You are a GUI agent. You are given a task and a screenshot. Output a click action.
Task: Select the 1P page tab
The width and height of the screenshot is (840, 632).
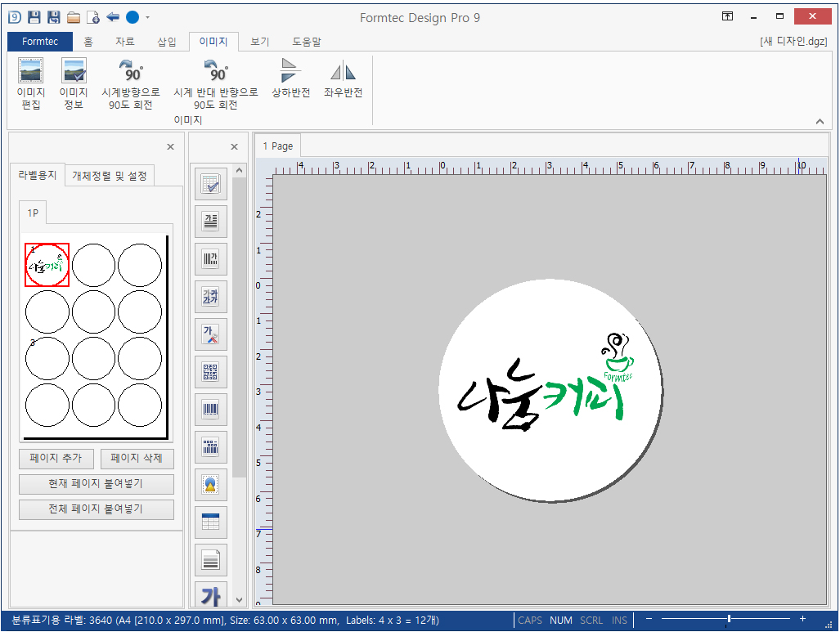pyautogui.click(x=33, y=213)
